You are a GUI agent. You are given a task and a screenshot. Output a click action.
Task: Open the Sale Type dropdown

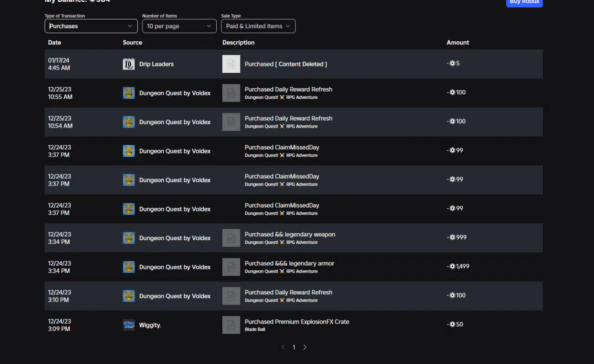click(x=258, y=26)
